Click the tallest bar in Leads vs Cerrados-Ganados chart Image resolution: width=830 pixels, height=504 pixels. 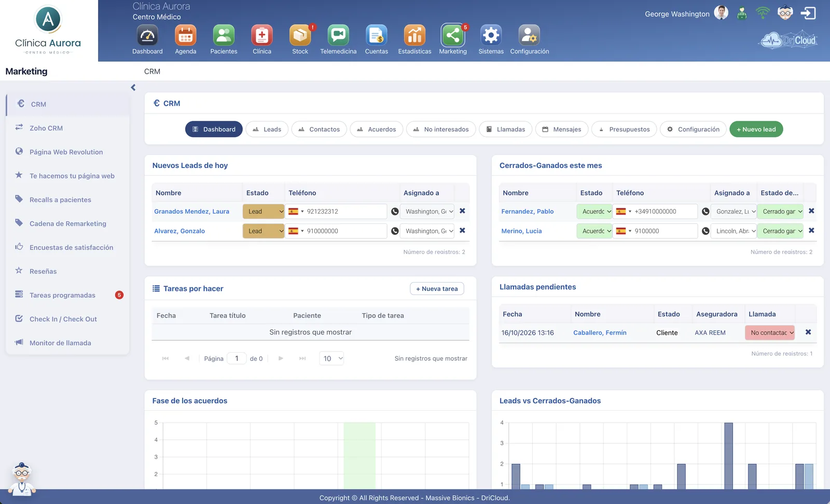[728, 456]
